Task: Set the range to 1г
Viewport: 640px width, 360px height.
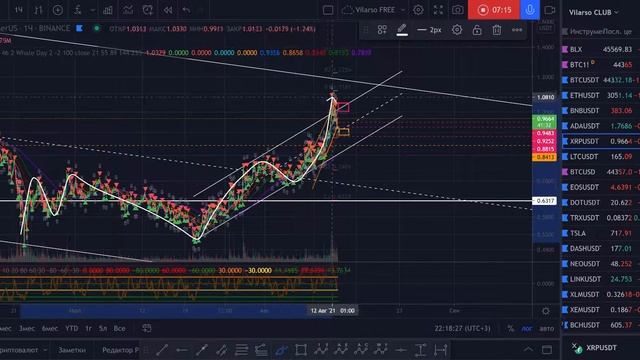Action: click(88, 329)
